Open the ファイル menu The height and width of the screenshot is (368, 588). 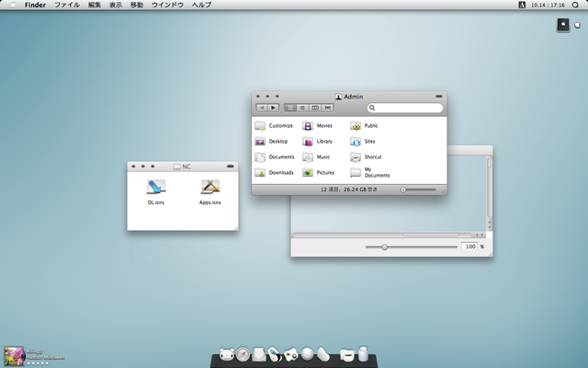tap(66, 6)
